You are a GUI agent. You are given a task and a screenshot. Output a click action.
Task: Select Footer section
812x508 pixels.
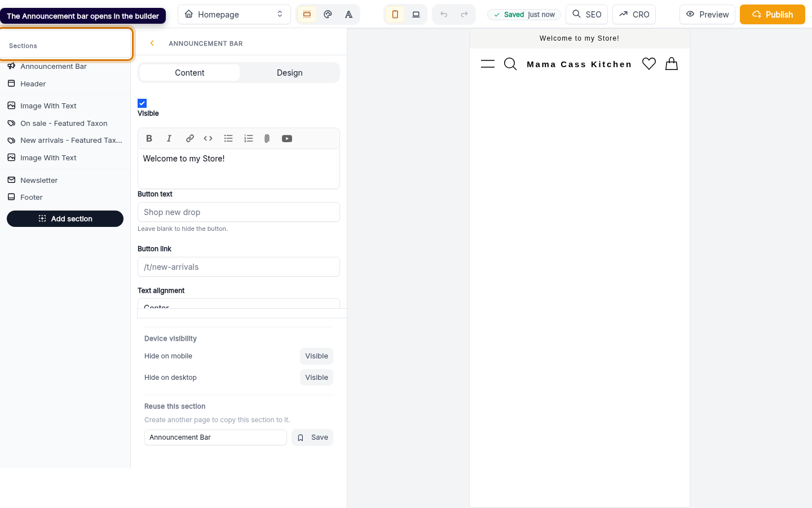point(65,197)
